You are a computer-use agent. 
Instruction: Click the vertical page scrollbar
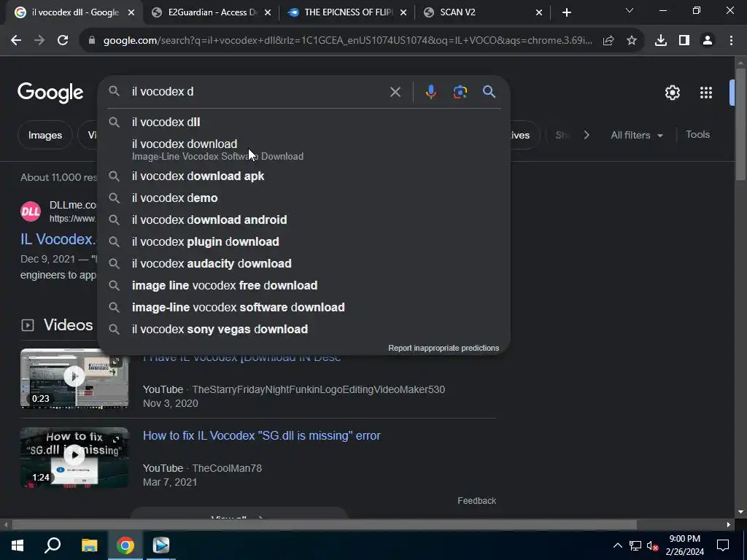click(x=740, y=125)
